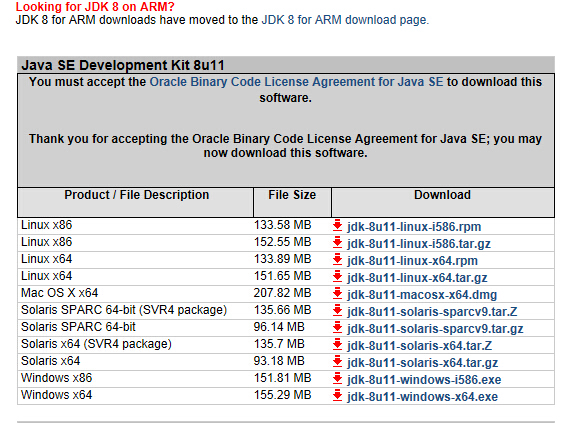
Task: Download jdk-8u11-solaris-x64.tar.Z link
Action: click(419, 346)
